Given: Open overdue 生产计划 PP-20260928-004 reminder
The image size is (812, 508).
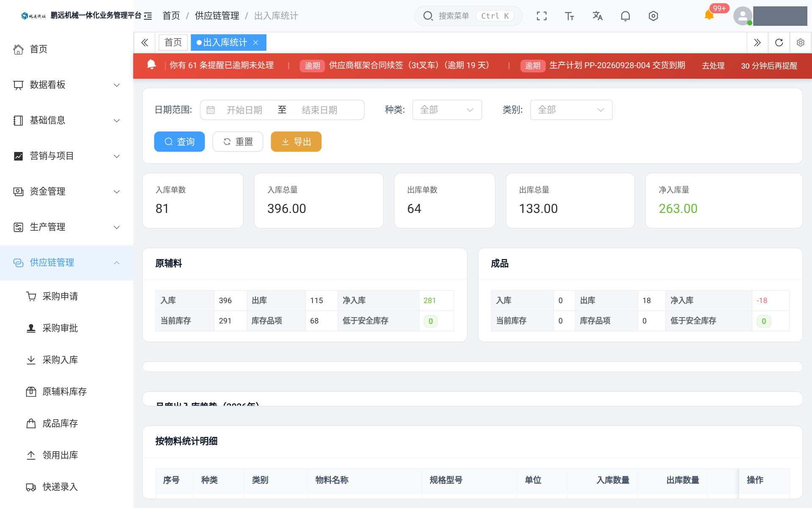Looking at the screenshot, I should pos(603,65).
